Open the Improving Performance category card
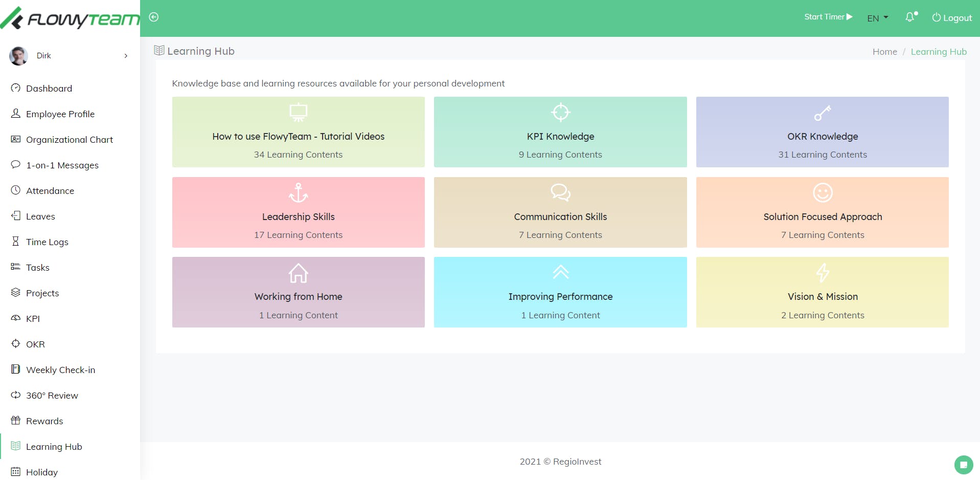980x480 pixels. pos(560,292)
